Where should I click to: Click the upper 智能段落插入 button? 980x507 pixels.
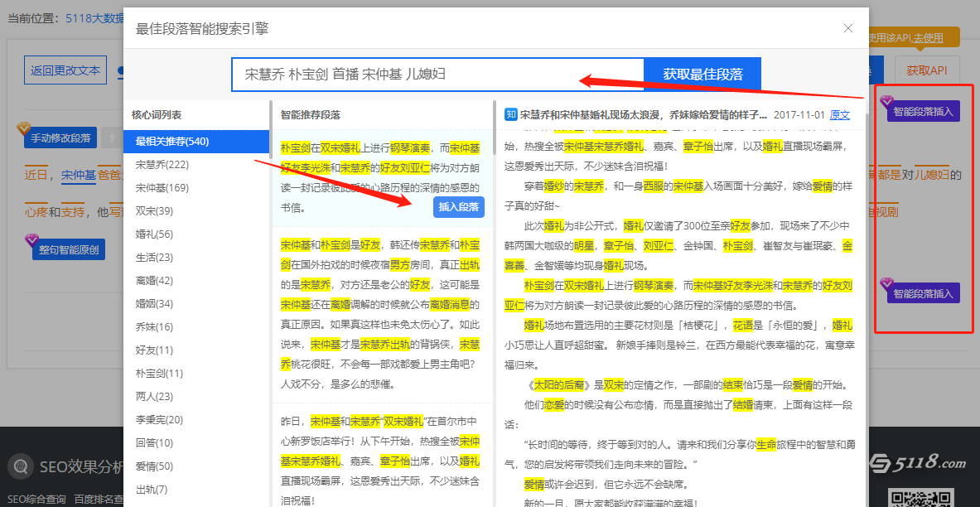[x=923, y=111]
